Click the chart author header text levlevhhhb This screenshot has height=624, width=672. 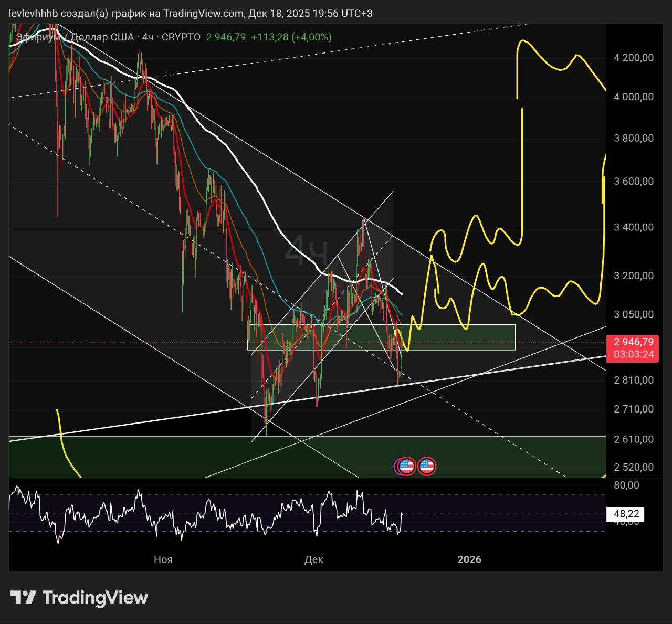33,13
